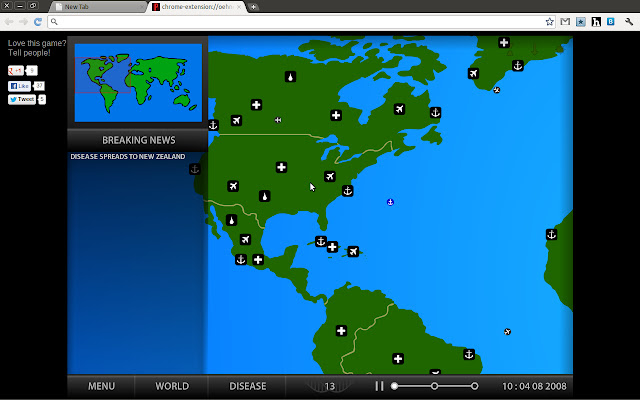
Task: Select the hospital icon on Cuba
Action: pyautogui.click(x=332, y=247)
